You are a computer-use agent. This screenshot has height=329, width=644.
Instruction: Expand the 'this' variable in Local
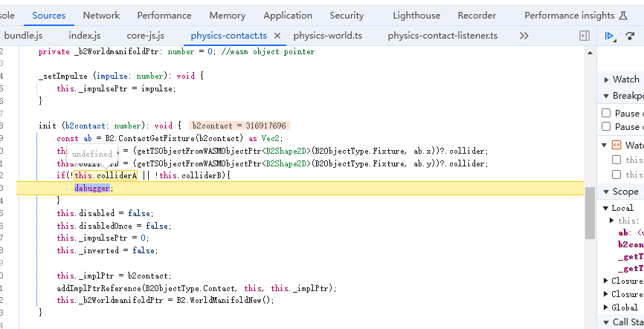[612, 221]
